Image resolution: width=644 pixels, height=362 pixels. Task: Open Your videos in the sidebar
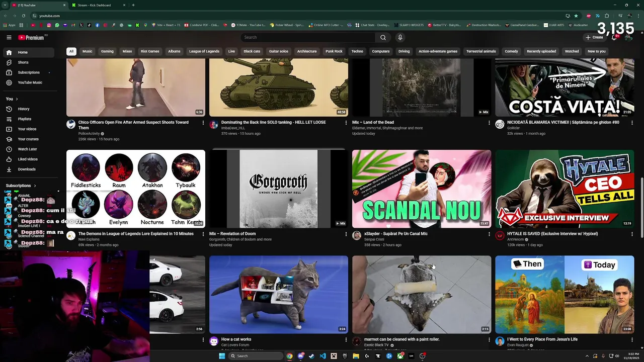28,129
